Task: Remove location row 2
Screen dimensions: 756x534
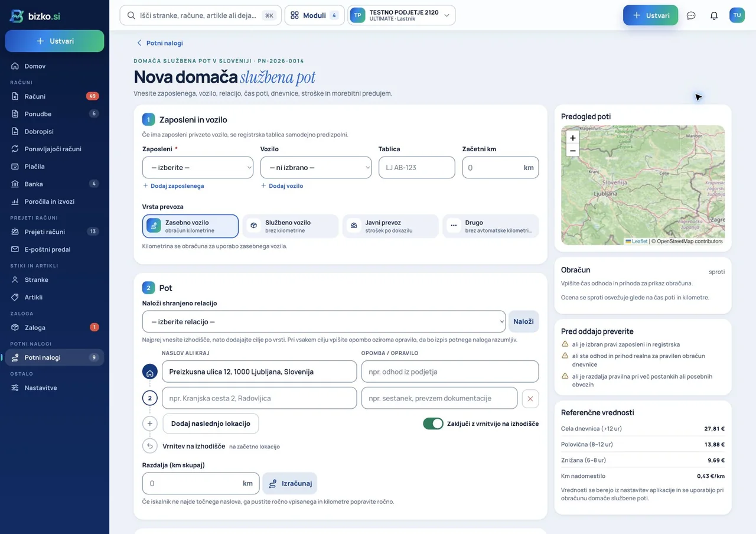Action: [x=530, y=399]
